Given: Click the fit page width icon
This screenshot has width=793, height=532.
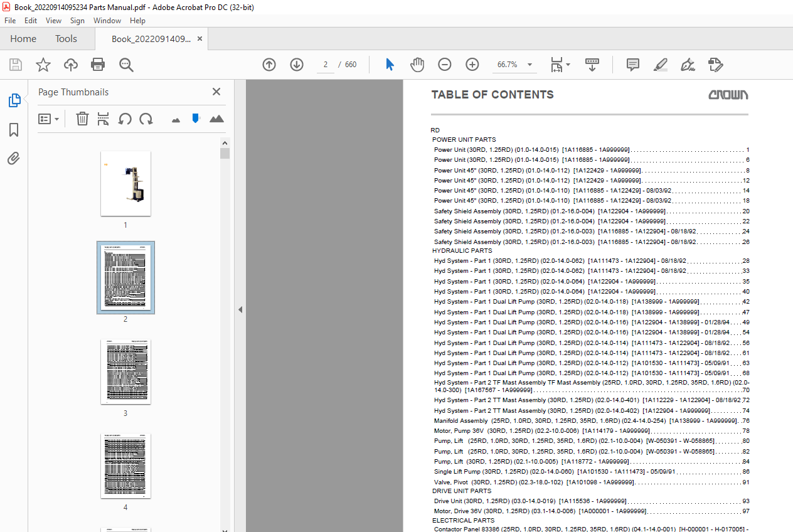Looking at the screenshot, I should (556, 65).
